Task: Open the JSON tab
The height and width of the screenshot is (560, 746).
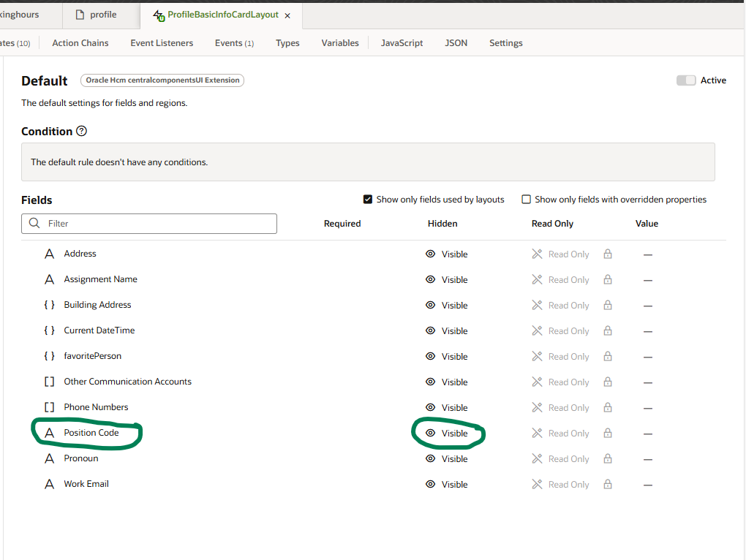Action: click(x=456, y=43)
